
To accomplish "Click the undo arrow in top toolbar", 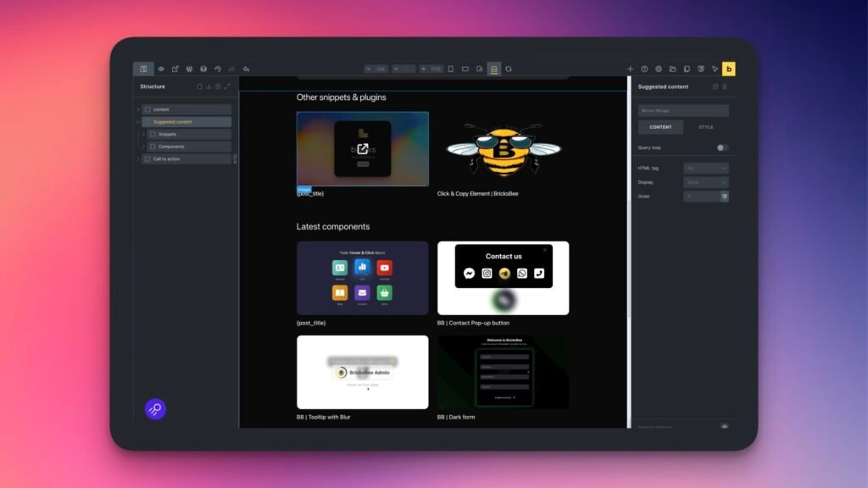I will [x=217, y=69].
